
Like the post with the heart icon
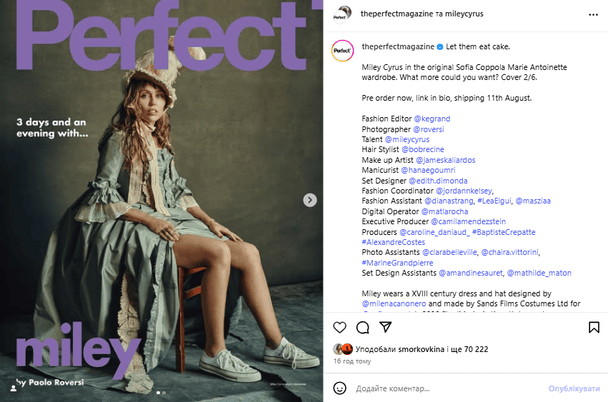coord(339,328)
